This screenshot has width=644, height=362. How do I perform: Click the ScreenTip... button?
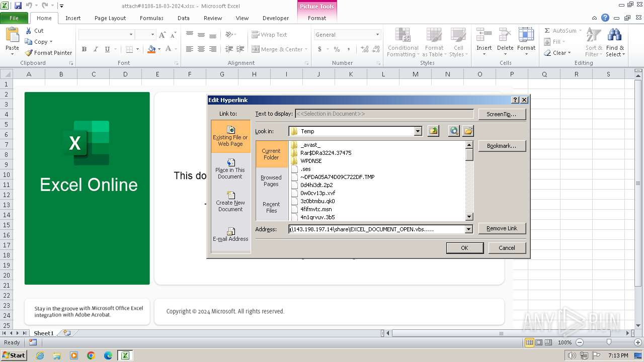pos(502,114)
